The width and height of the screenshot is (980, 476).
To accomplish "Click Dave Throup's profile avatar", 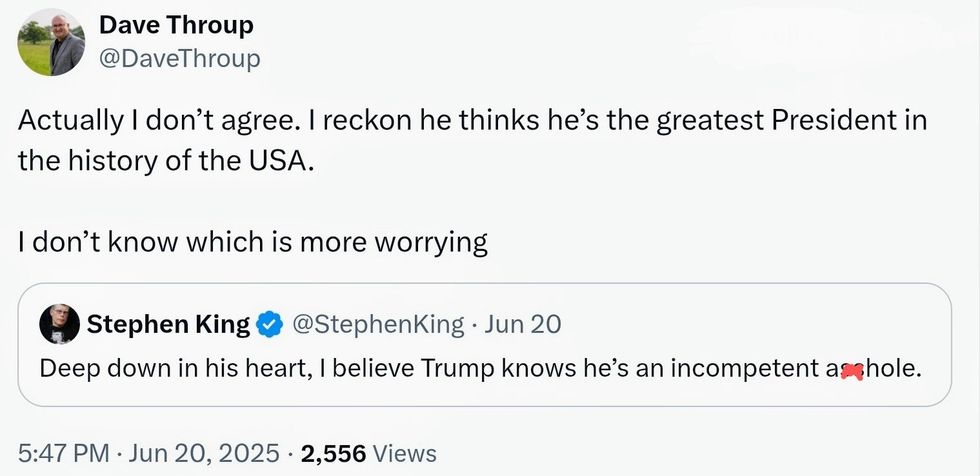I will click(52, 42).
